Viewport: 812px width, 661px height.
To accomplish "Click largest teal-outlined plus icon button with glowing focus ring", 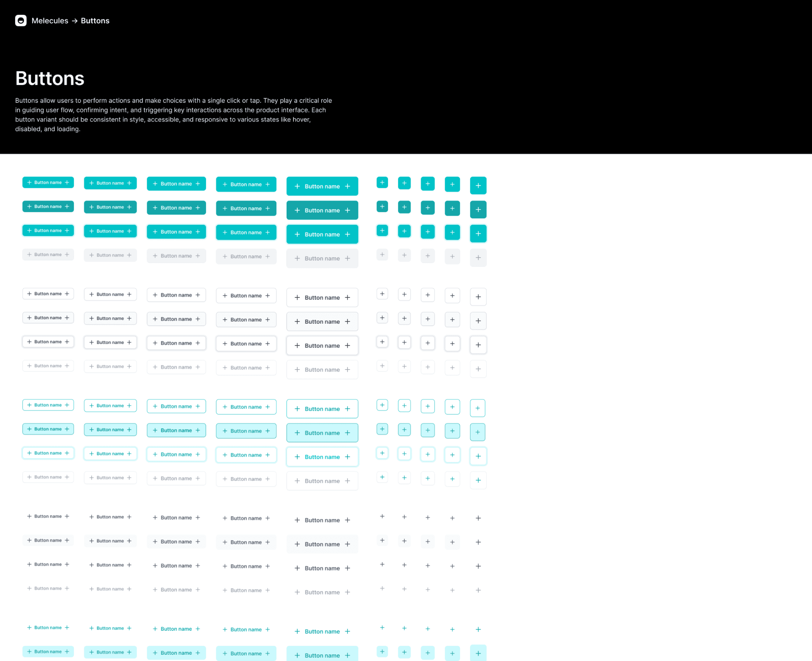I will point(478,456).
